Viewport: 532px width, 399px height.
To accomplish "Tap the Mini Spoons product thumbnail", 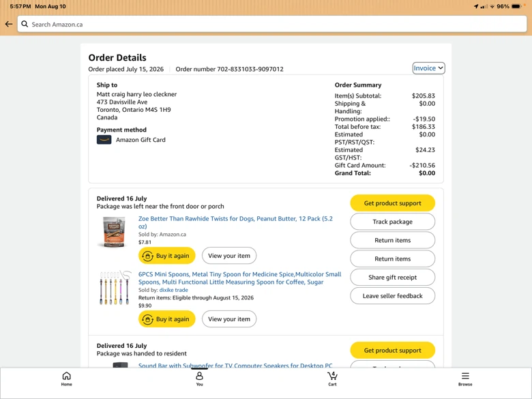I will [x=115, y=287].
